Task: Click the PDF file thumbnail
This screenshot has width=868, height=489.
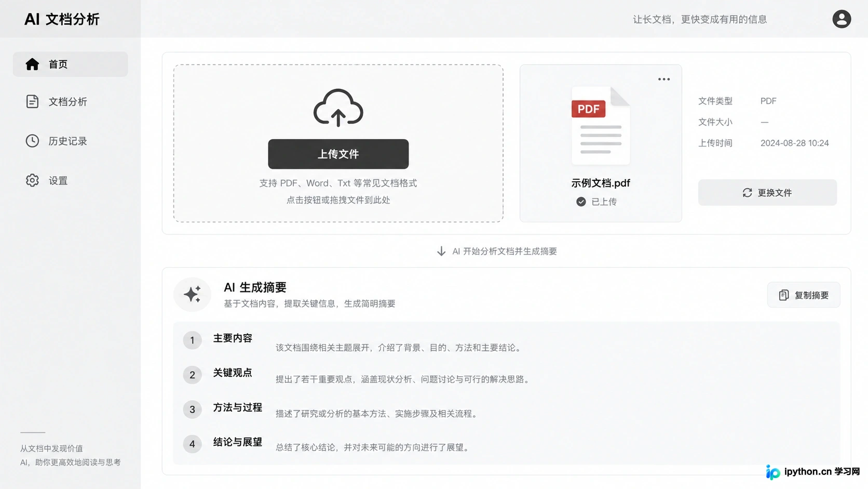Action: tap(601, 126)
